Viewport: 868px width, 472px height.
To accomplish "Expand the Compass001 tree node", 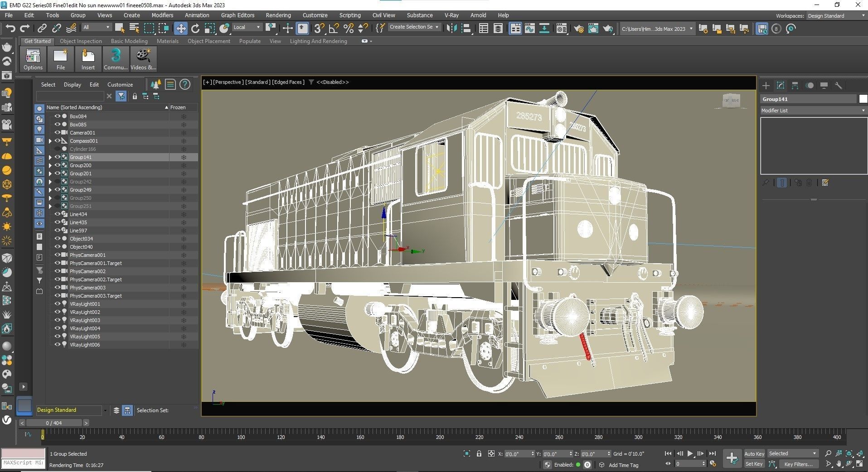I will (x=50, y=141).
